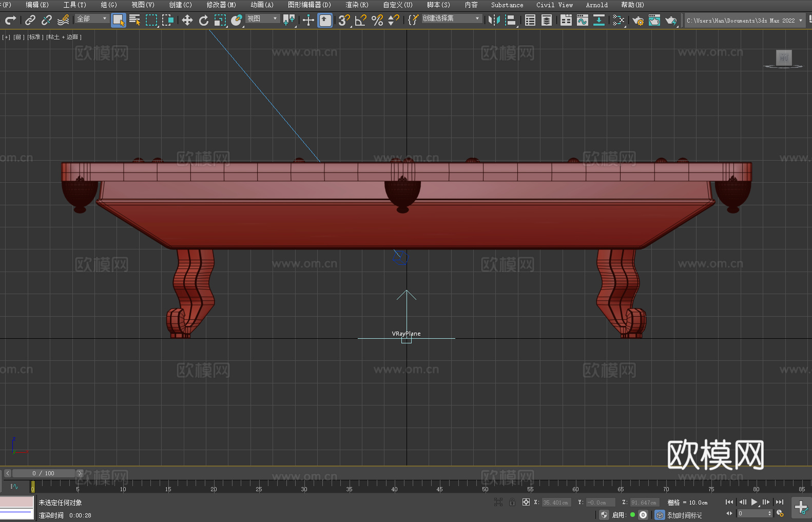The height and width of the screenshot is (522, 812).
Task: Open Render Setup teapot-gear icon
Action: tap(637, 21)
